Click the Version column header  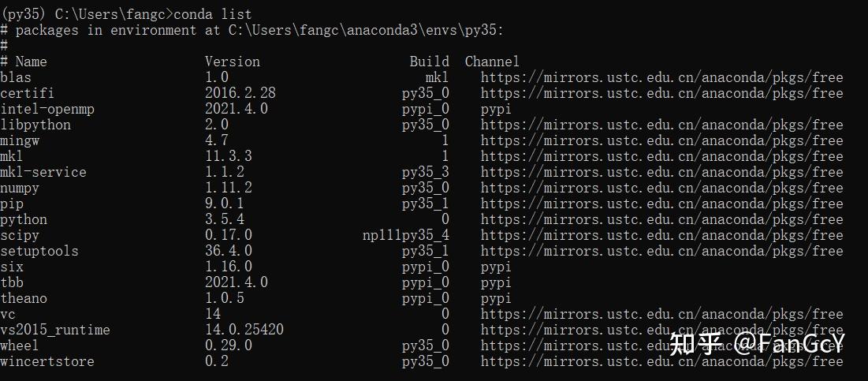coord(232,62)
